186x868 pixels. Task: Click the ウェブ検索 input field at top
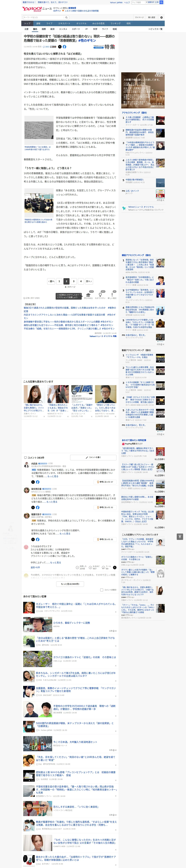(x=138, y=2)
